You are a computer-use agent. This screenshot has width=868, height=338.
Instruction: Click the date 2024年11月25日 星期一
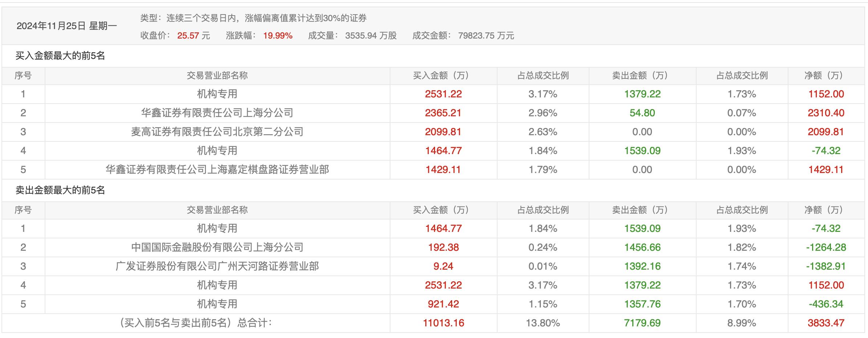click(67, 26)
